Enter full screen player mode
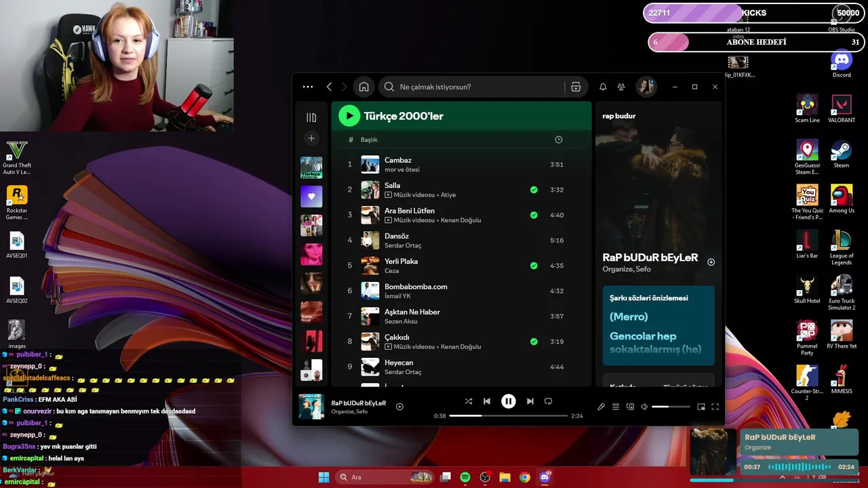 tap(715, 407)
